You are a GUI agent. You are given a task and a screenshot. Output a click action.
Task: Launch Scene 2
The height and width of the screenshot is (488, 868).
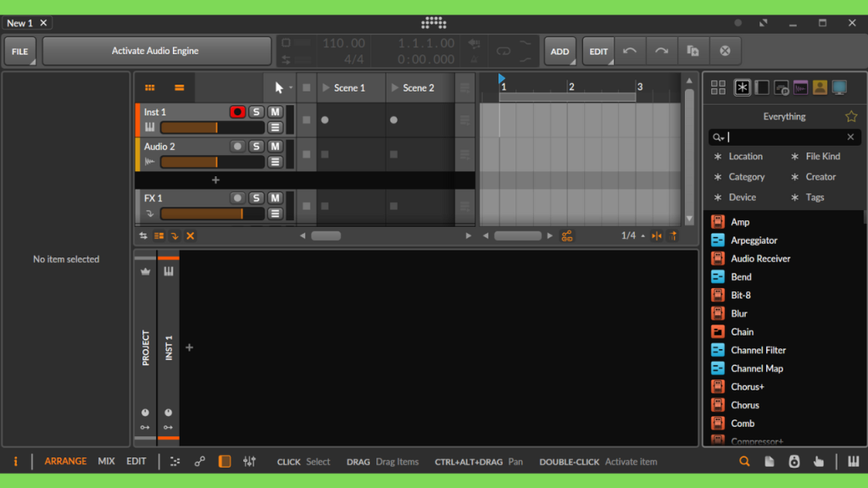(395, 88)
